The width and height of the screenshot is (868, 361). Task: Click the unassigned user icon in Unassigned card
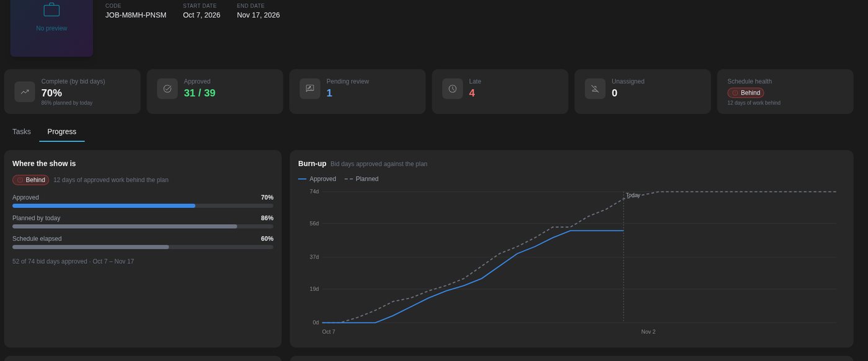click(595, 89)
